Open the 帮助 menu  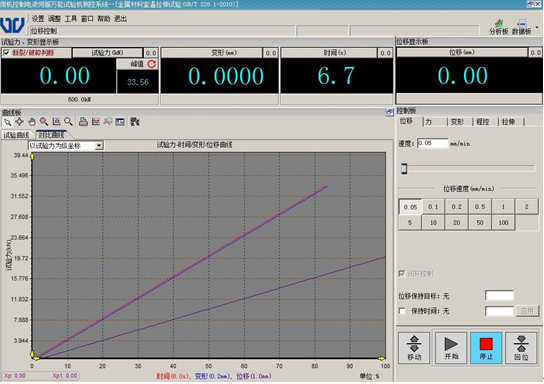(104, 19)
